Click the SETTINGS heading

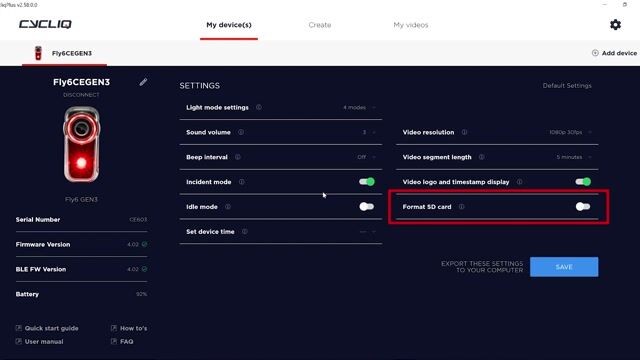point(200,86)
